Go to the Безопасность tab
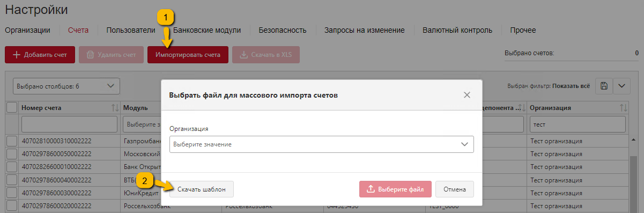The width and height of the screenshot is (644, 213). 283,30
